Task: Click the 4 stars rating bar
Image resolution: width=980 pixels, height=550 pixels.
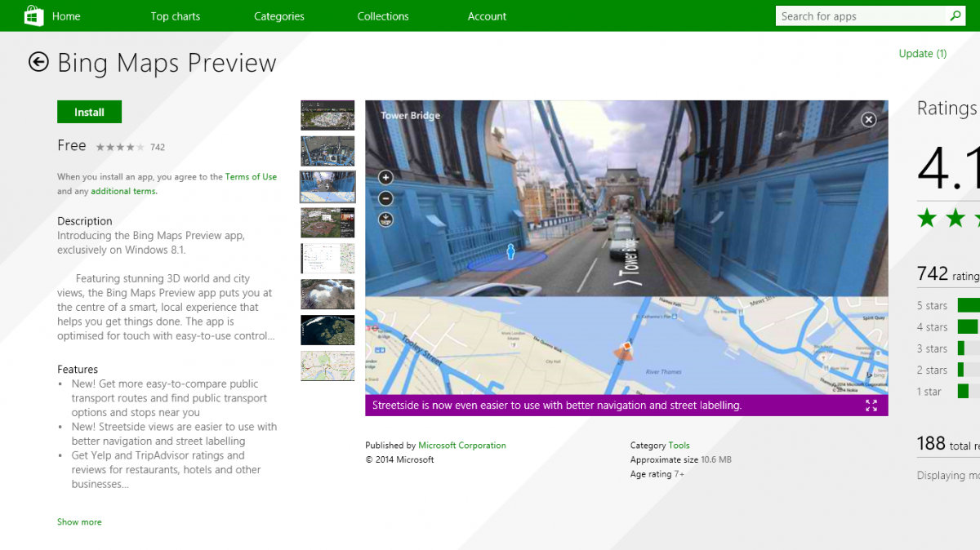Action: click(968, 326)
